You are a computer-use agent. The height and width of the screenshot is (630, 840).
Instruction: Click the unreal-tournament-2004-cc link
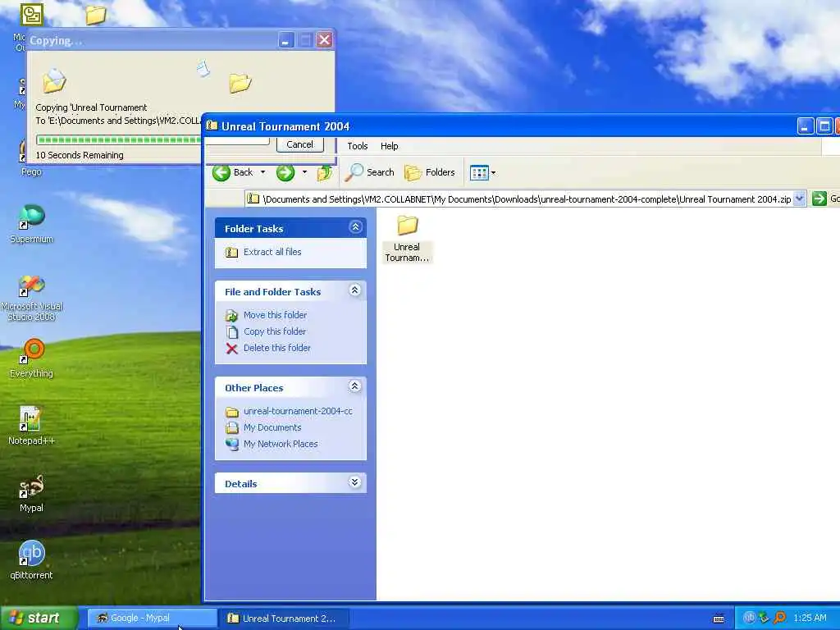click(298, 411)
